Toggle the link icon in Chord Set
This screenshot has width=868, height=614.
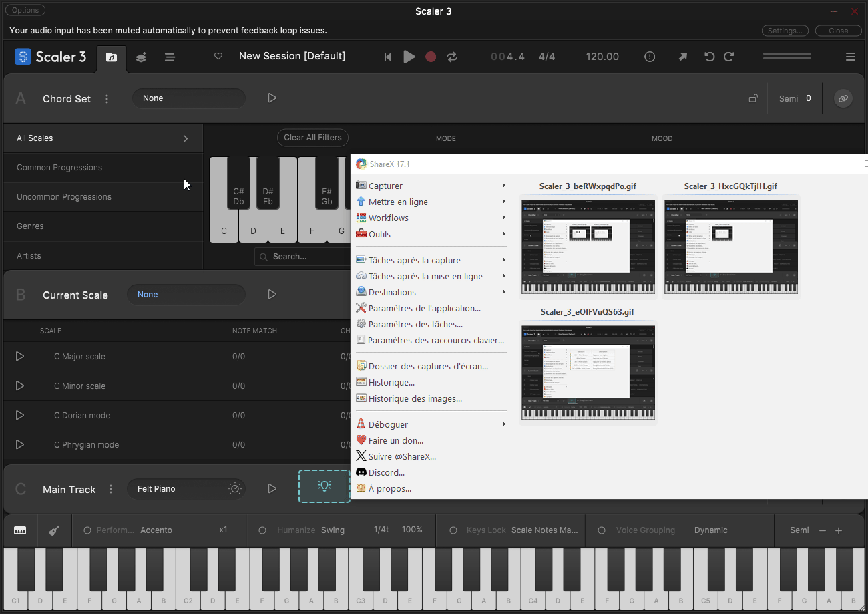coord(843,99)
